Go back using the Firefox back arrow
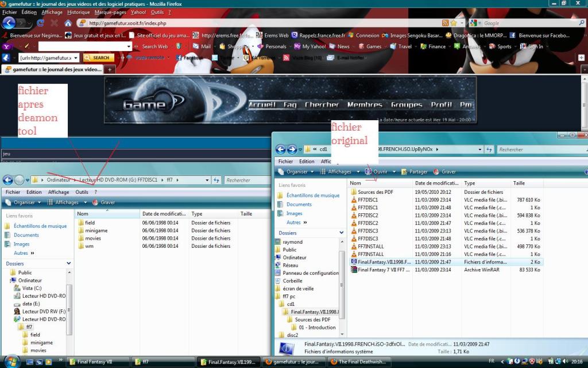The width and height of the screenshot is (588, 368). click(x=9, y=23)
